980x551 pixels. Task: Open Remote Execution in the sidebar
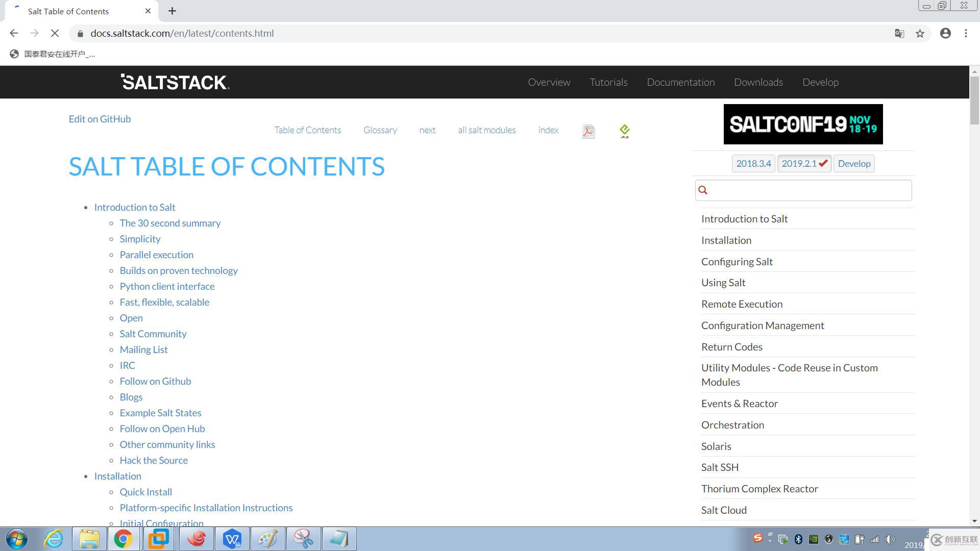tap(742, 304)
